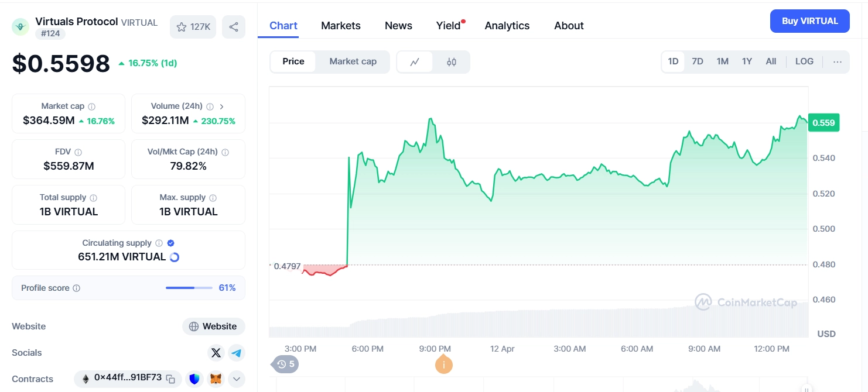
Task: Add contract via the MetaMask fox icon
Action: pyautogui.click(x=216, y=379)
